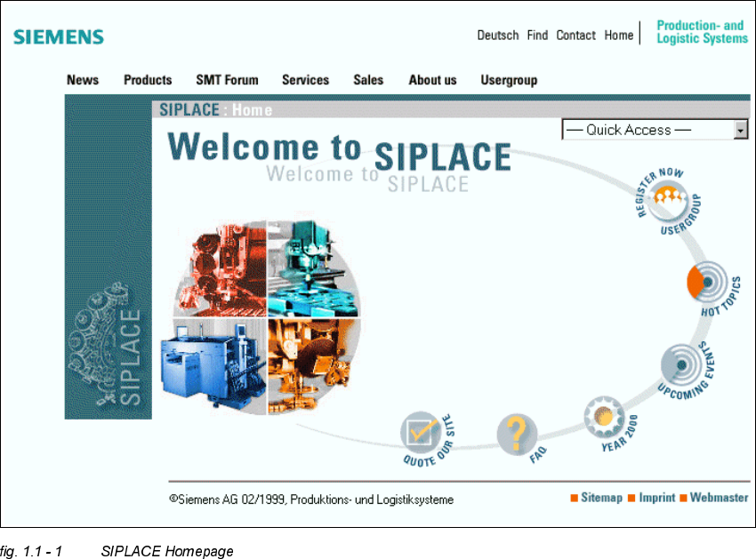Open the Products menu
Screen dimensions: 756x559
tap(148, 80)
